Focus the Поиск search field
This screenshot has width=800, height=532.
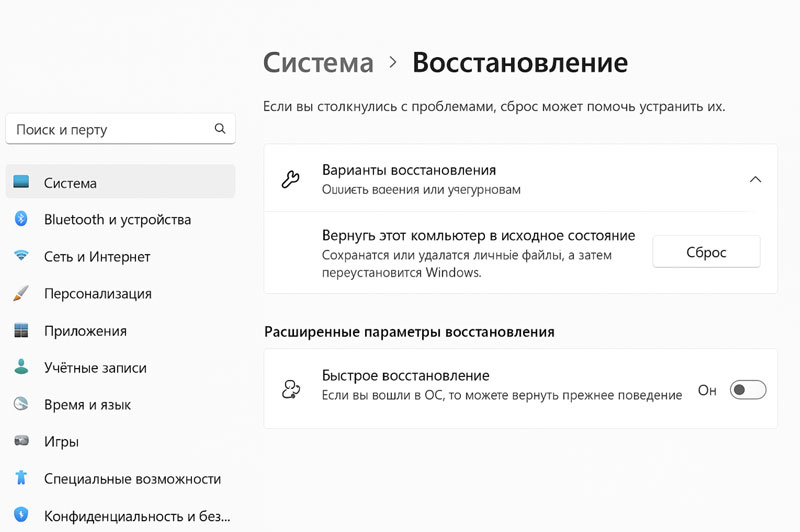[x=120, y=129]
